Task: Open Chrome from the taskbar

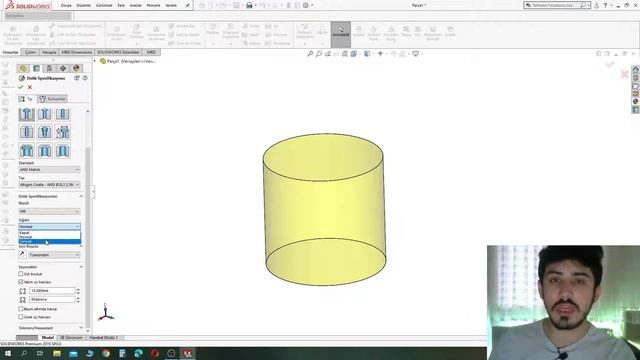Action: [x=106, y=353]
